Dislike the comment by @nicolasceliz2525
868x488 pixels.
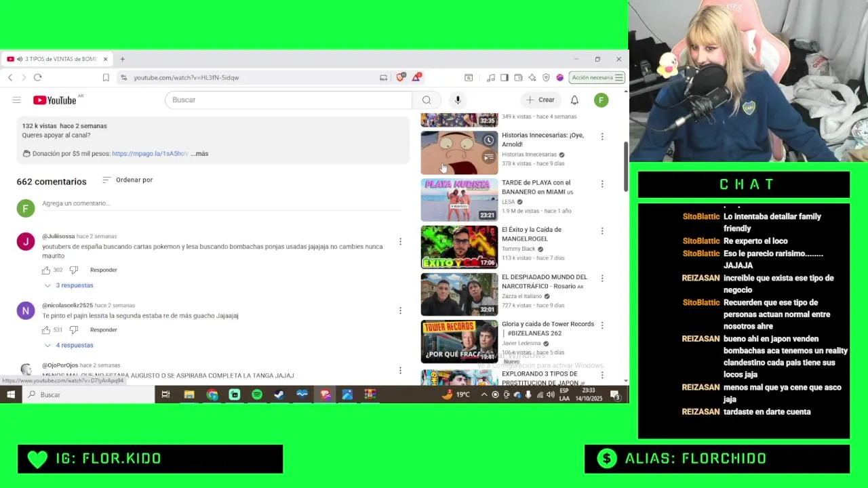[x=74, y=329]
